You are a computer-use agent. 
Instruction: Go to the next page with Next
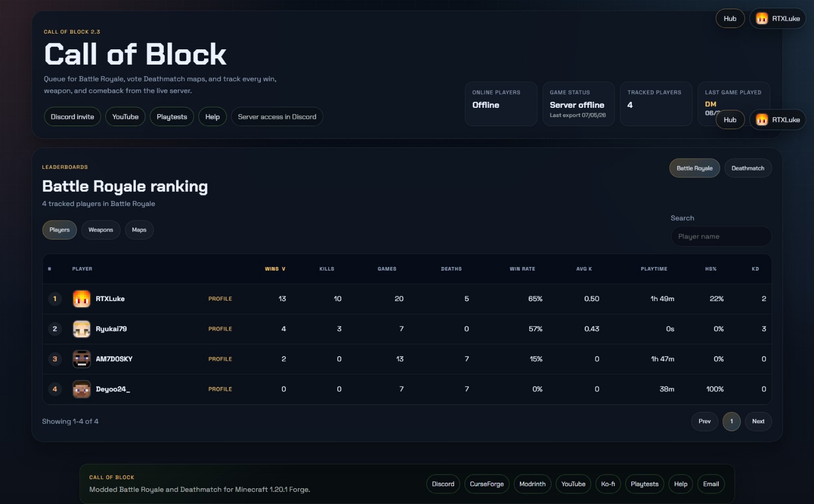click(x=758, y=422)
